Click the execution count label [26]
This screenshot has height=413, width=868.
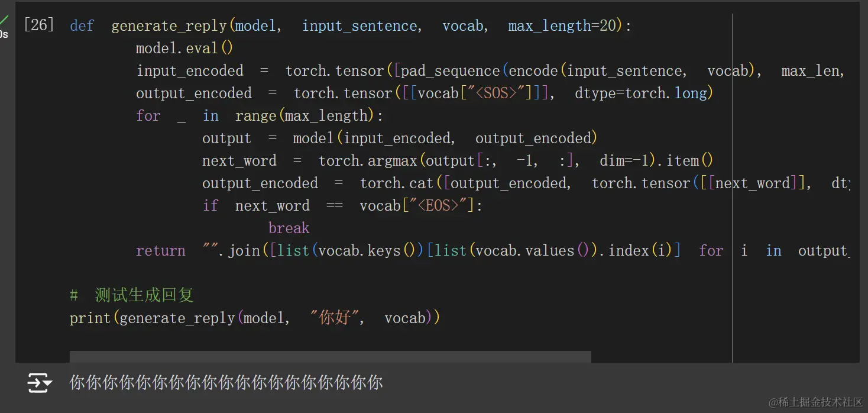pos(38,25)
